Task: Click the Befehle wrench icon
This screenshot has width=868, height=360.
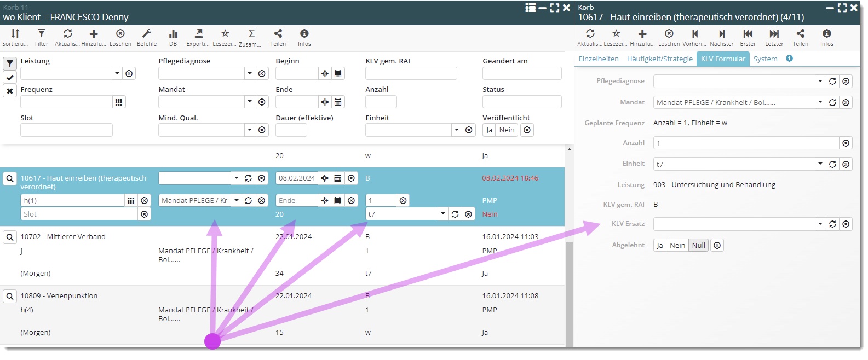Action: 146,36
